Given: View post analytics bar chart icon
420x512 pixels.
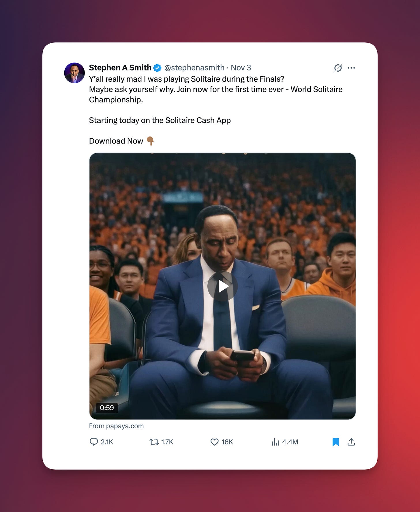Looking at the screenshot, I should tap(275, 442).
